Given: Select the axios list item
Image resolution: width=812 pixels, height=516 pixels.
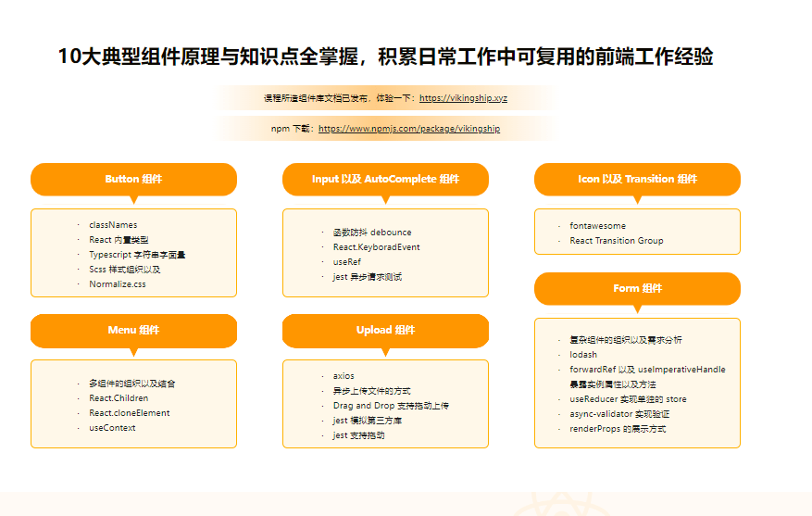Looking at the screenshot, I should [344, 375].
